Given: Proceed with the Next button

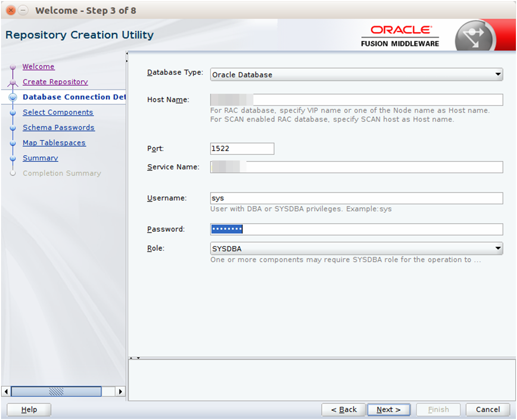Looking at the screenshot, I should (388, 409).
